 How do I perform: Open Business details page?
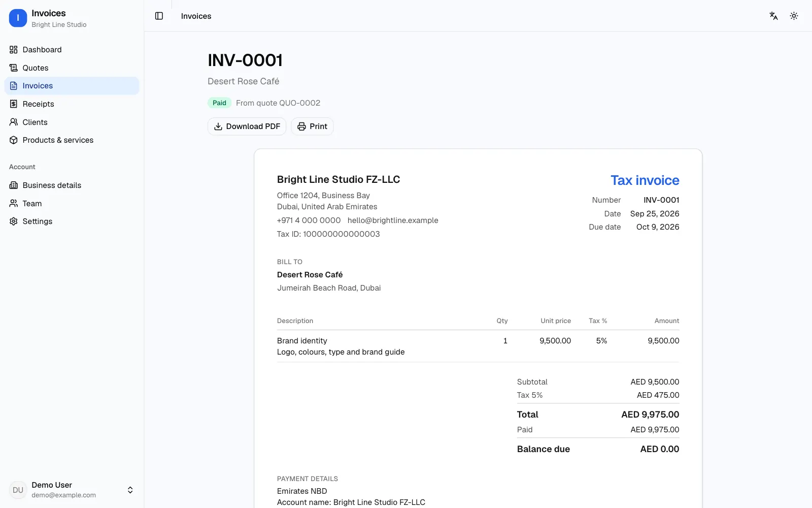pos(72,185)
